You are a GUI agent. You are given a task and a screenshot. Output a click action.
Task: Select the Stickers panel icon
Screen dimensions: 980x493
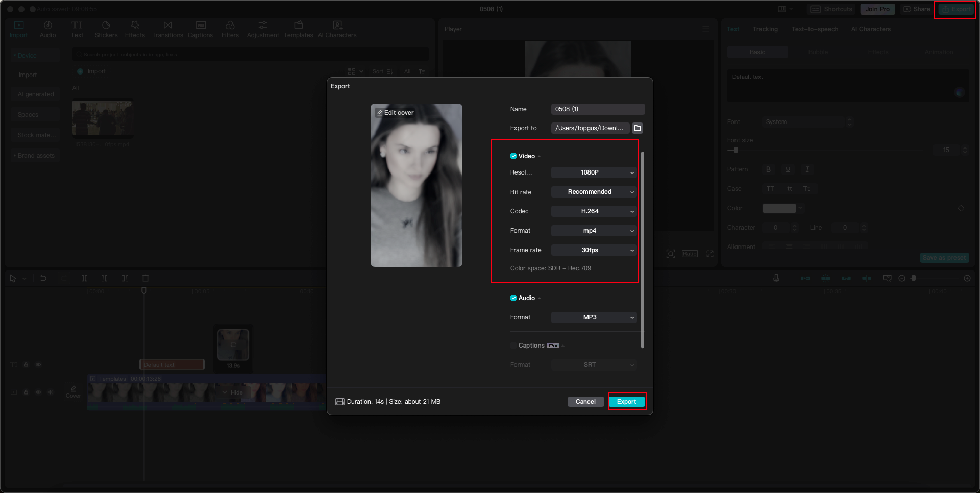coord(106,29)
